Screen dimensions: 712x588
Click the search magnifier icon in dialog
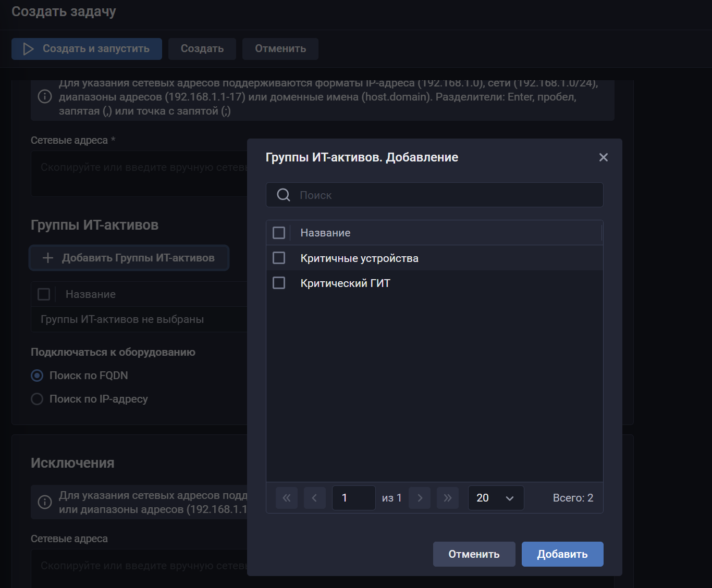(284, 195)
